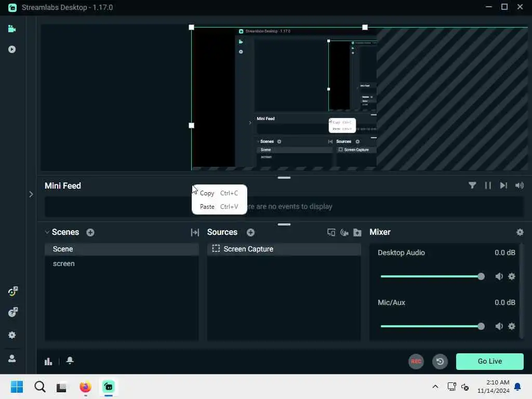This screenshot has height=399, width=532.
Task: Open the Settings gear in the left sidebar
Action: 12,335
